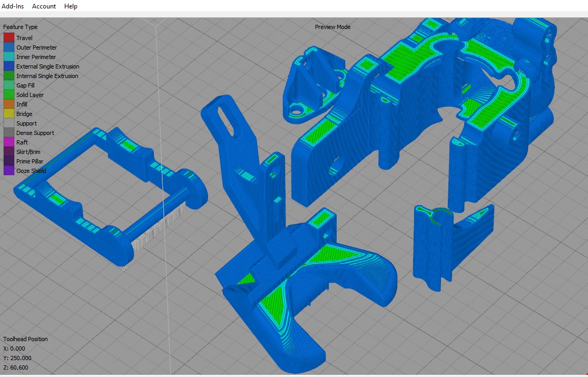Click the 'External Single Extrusion' label
588x377 pixels.
tap(47, 66)
